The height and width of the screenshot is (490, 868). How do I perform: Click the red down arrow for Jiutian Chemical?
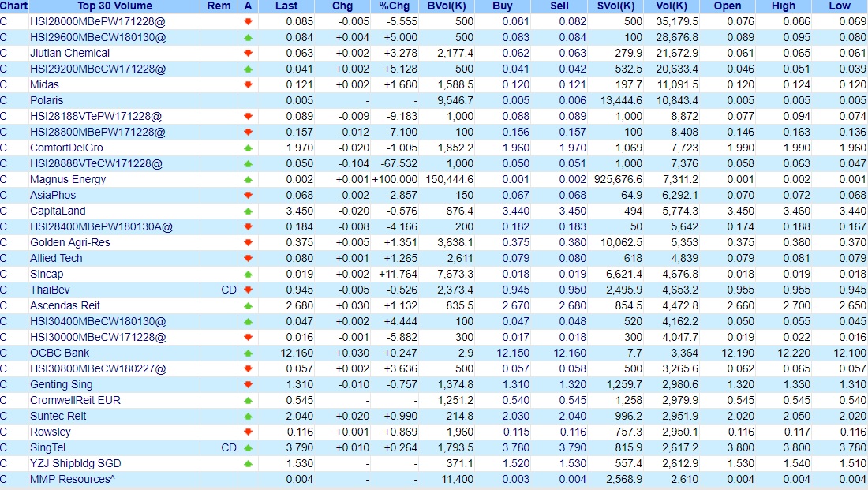point(248,53)
